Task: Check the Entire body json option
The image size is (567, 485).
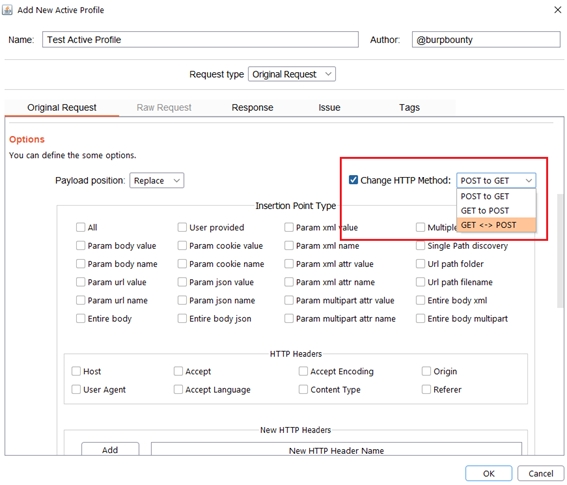Action: coord(182,319)
